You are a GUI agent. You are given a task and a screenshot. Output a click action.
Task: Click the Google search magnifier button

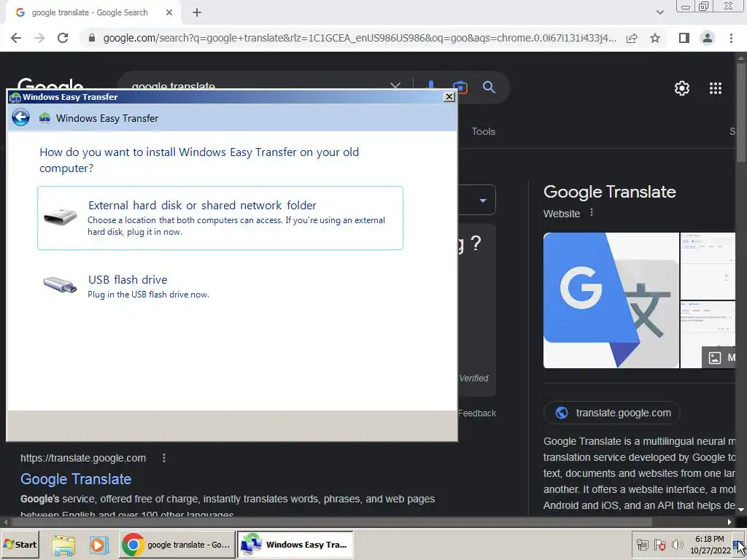coord(489,87)
